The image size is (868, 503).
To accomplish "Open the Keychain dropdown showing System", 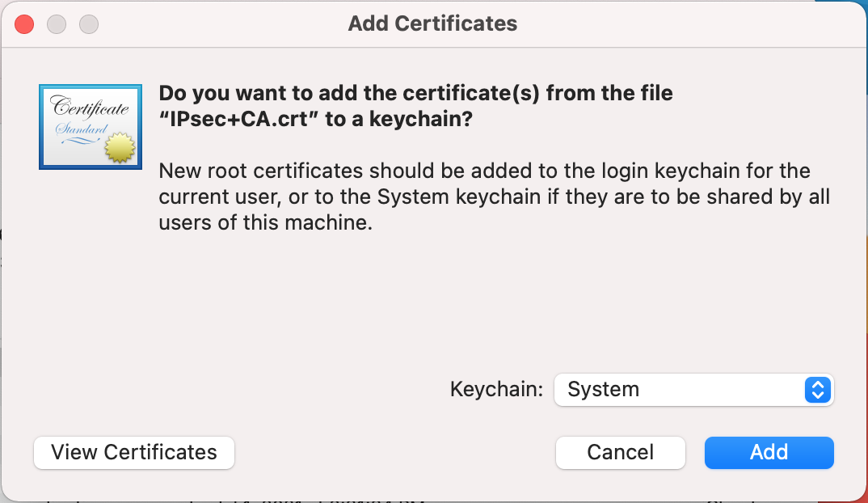I will 693,390.
